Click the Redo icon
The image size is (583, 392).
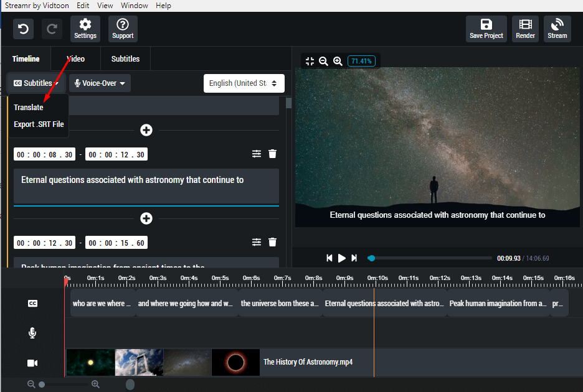point(52,29)
